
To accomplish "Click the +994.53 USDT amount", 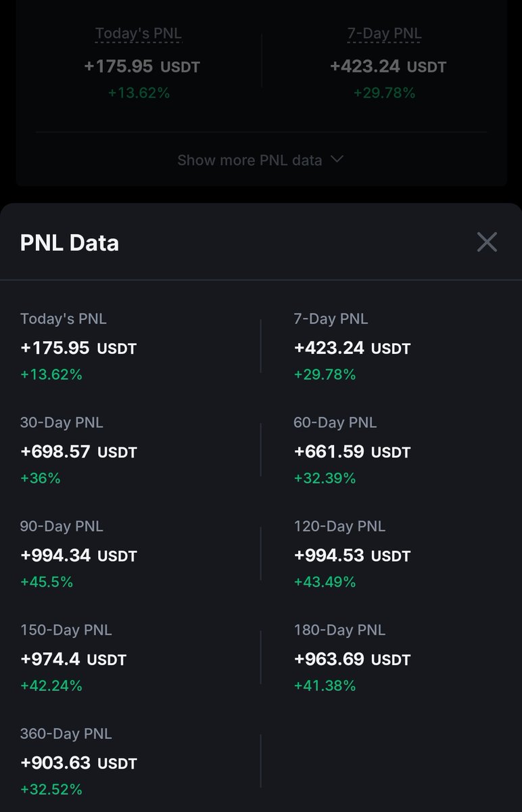I will (x=352, y=556).
